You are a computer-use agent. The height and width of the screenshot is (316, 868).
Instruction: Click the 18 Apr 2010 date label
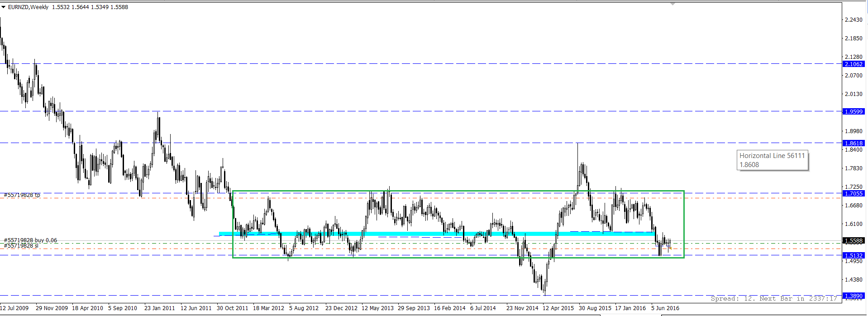88,308
